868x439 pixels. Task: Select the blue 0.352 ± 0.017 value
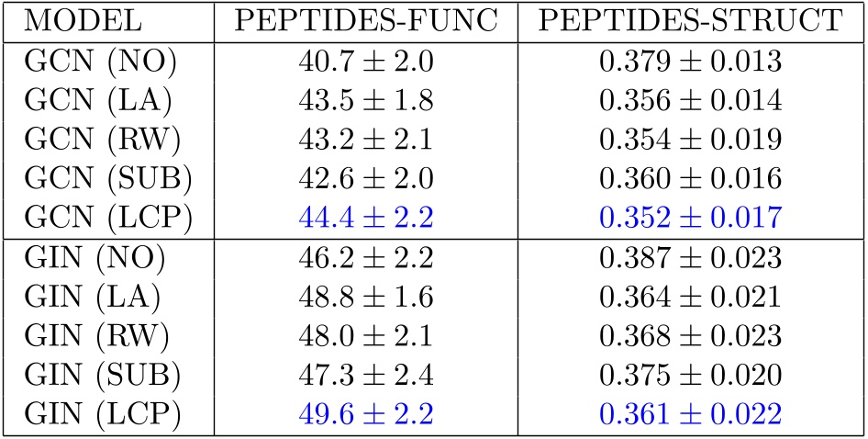(x=688, y=219)
